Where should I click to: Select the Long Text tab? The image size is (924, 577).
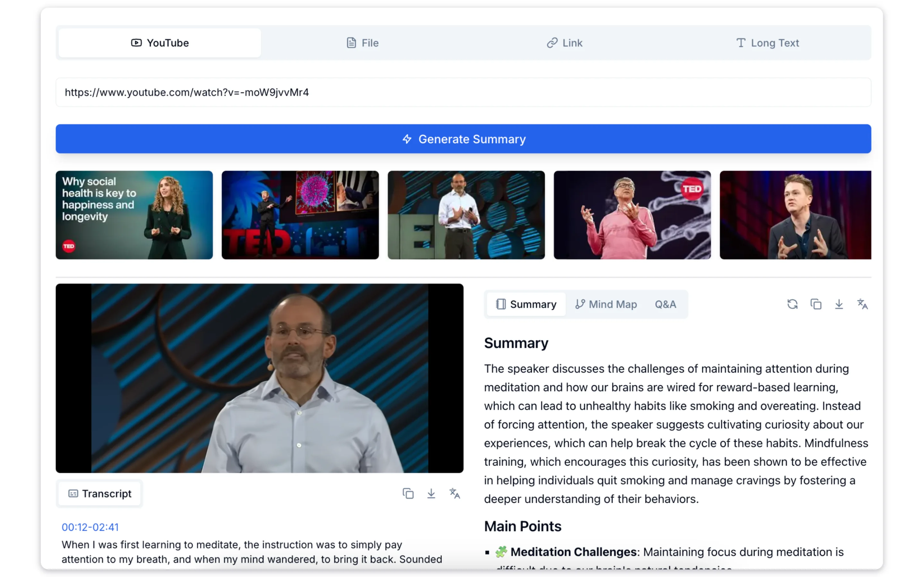[767, 43]
